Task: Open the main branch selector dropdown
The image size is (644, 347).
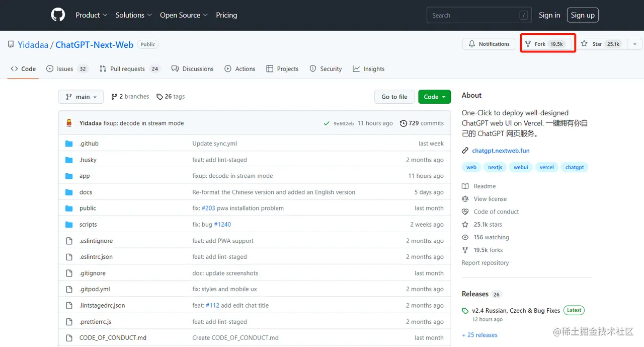Action: [81, 97]
